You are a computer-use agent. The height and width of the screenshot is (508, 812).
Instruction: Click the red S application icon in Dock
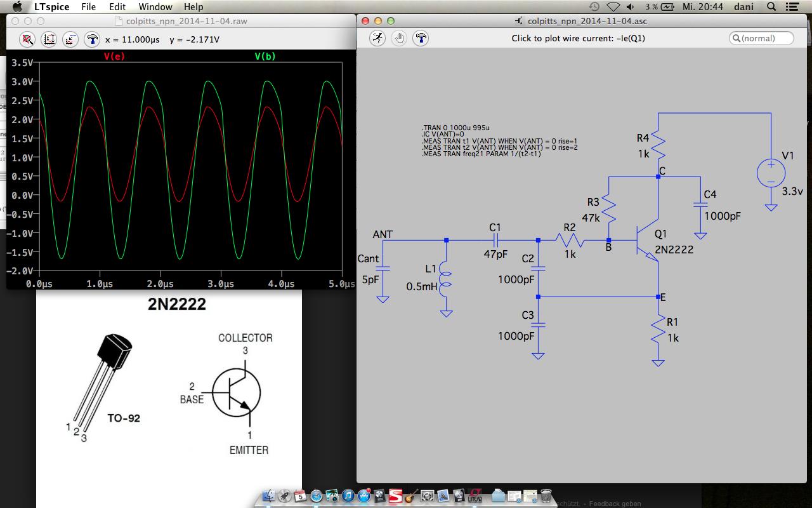coord(395,495)
